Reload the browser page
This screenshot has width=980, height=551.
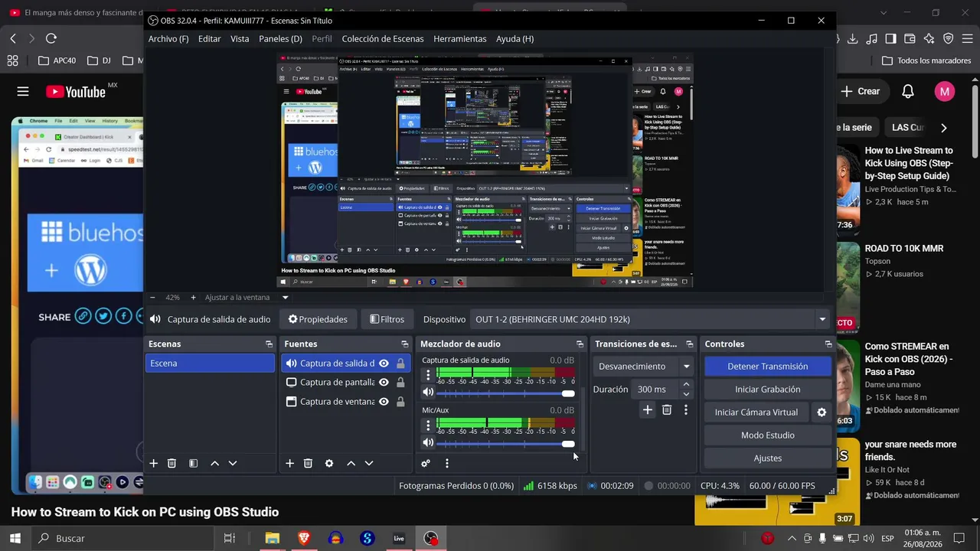tap(51, 38)
